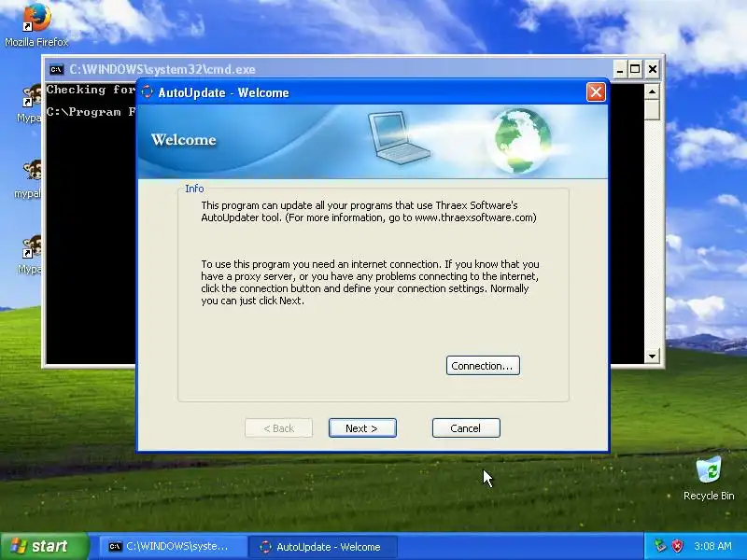This screenshot has width=747, height=560.
Task: Click the red shield tray icon
Action: (678, 546)
